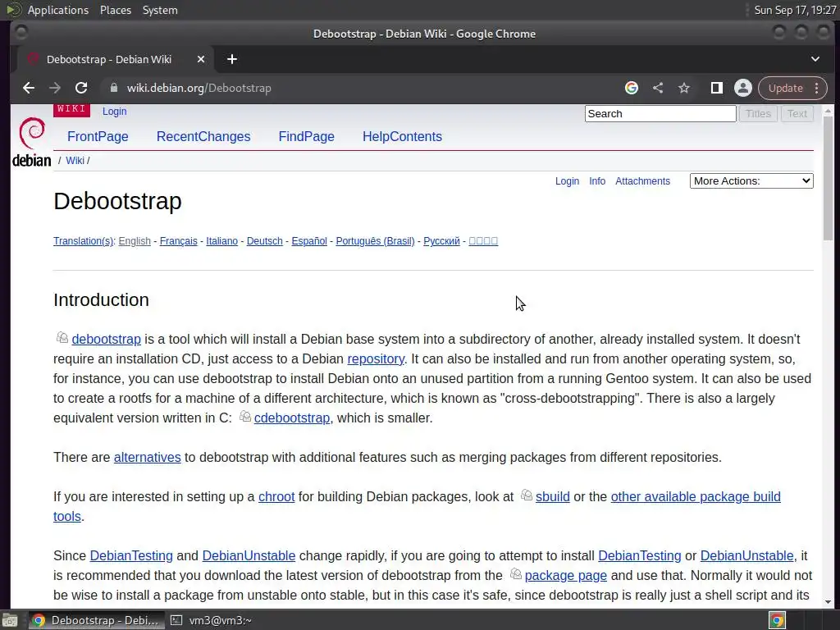Screen dimensions: 840x630
Task: Click the page vertical scrollbar thumb
Action: point(829,178)
